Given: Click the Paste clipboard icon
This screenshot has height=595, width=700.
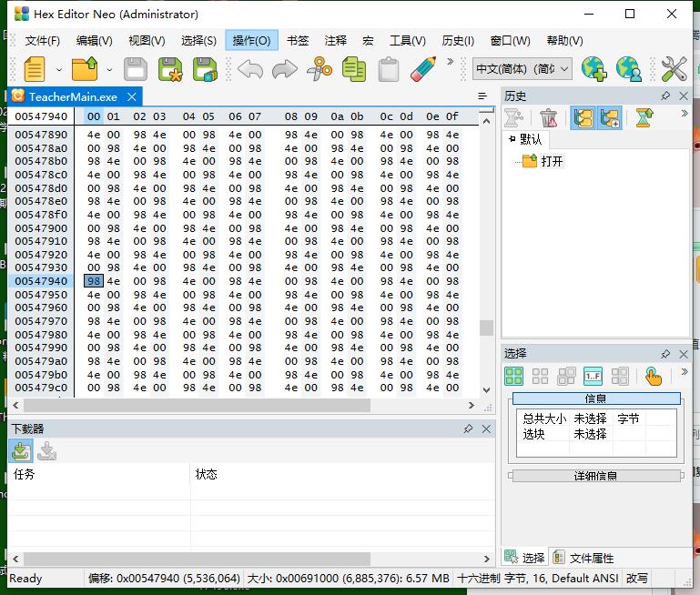Looking at the screenshot, I should pos(389,69).
